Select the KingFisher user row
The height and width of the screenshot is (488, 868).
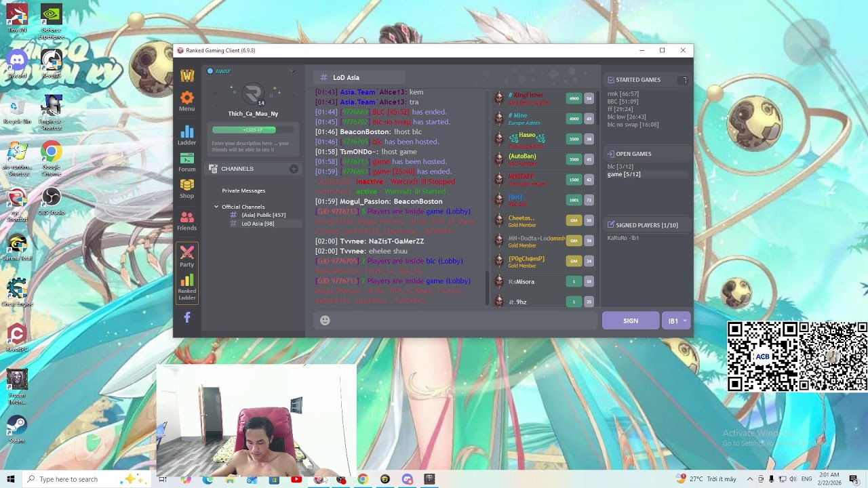click(x=543, y=98)
